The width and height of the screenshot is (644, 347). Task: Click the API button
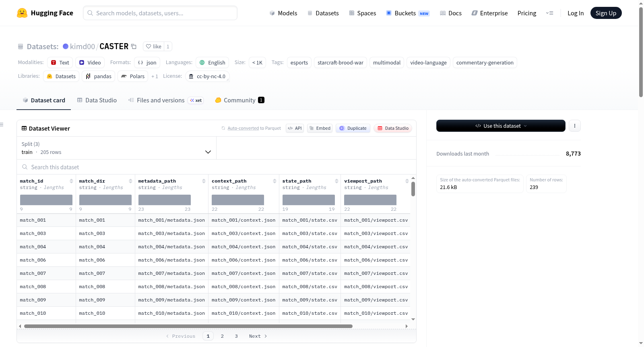pos(295,128)
